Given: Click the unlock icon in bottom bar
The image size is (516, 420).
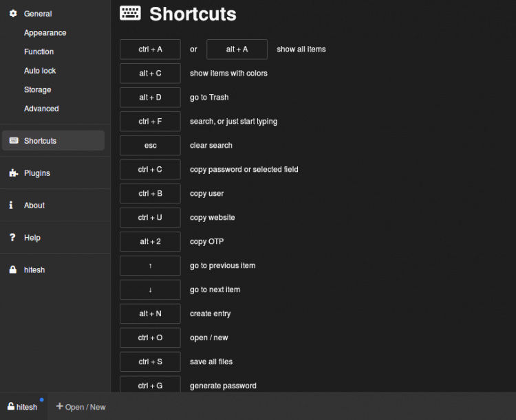Looking at the screenshot, I should 11,407.
